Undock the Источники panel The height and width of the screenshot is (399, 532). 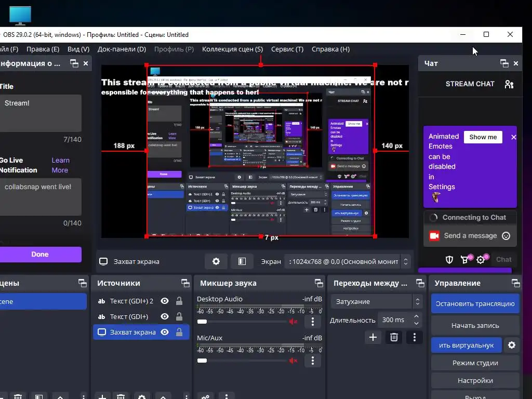tap(185, 283)
